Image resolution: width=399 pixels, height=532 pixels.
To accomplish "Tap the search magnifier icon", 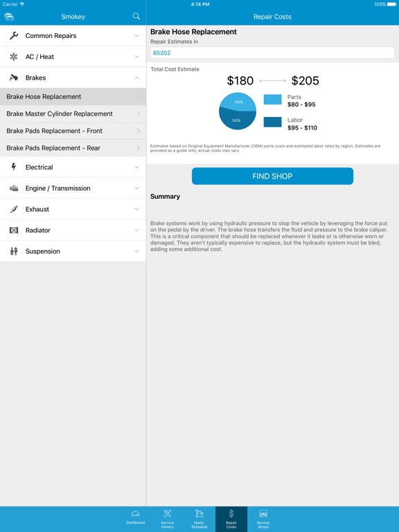I will (136, 16).
